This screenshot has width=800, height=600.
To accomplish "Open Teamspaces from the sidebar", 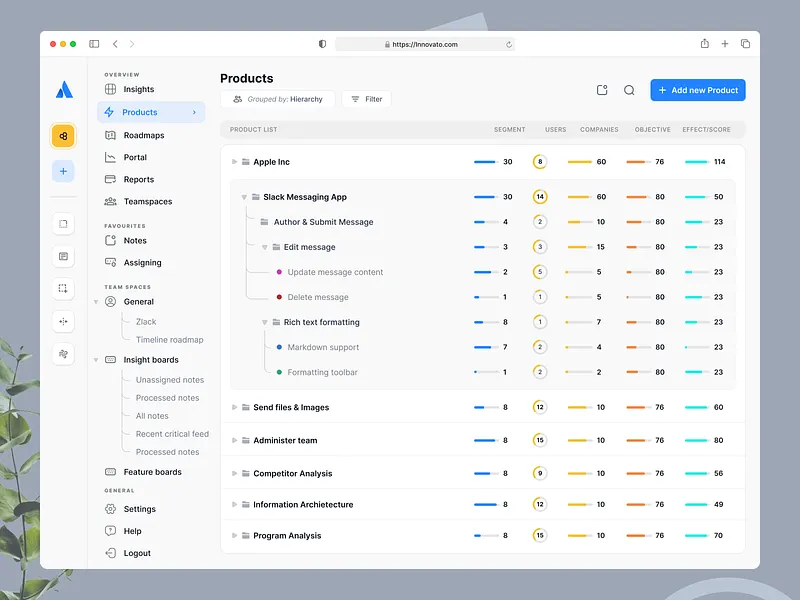I will tap(145, 201).
